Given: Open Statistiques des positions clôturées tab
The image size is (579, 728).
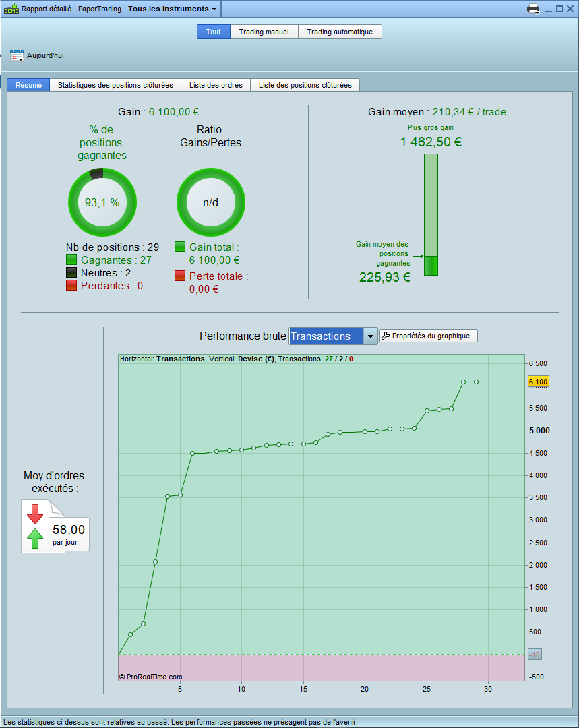Looking at the screenshot, I should point(115,85).
